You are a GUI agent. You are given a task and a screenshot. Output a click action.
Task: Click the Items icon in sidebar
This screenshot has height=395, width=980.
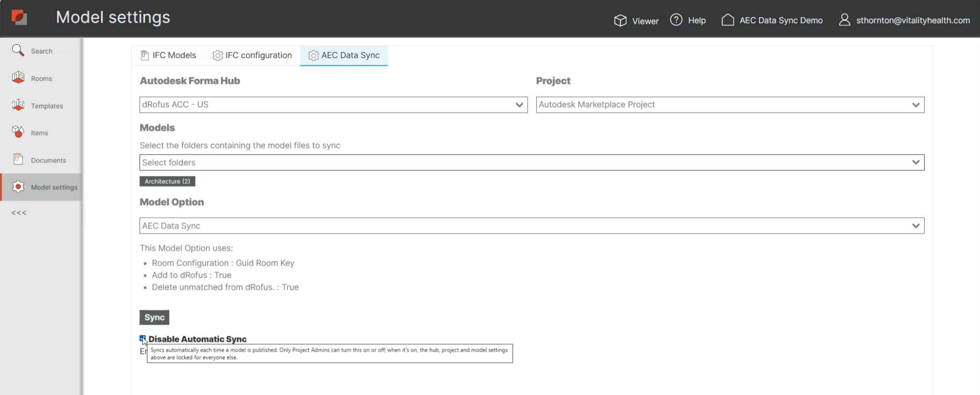click(x=18, y=132)
